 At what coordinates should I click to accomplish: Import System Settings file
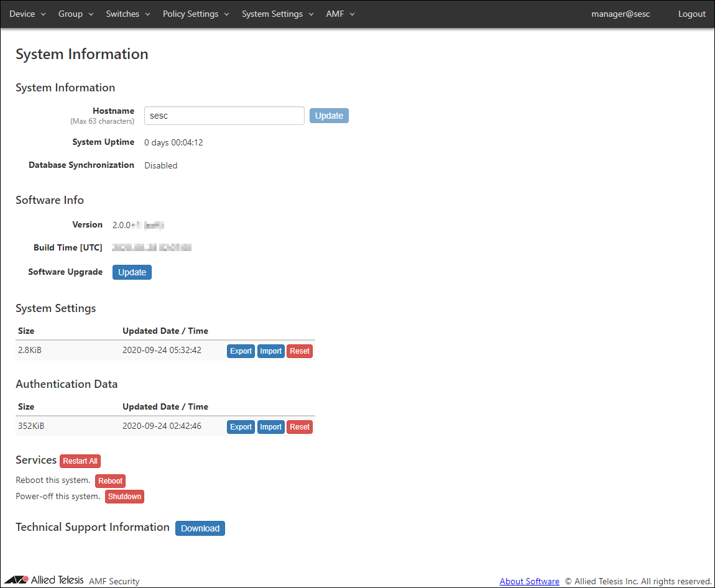[x=270, y=351]
